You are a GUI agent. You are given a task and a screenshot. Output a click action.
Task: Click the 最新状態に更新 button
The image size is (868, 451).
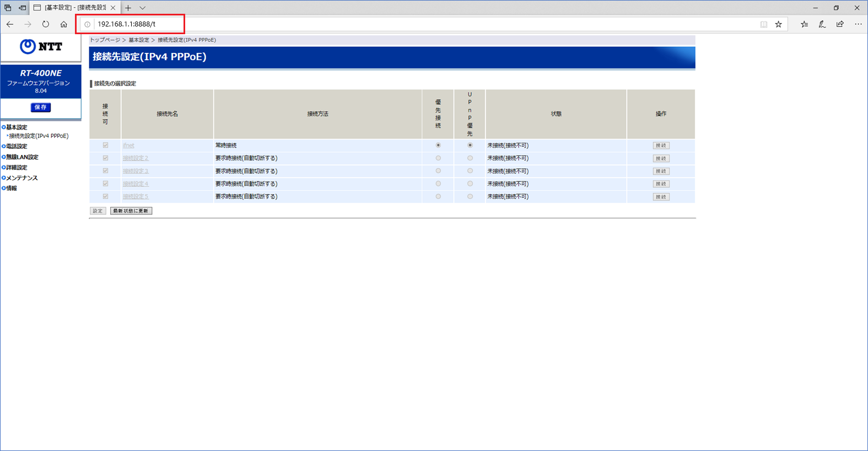131,211
